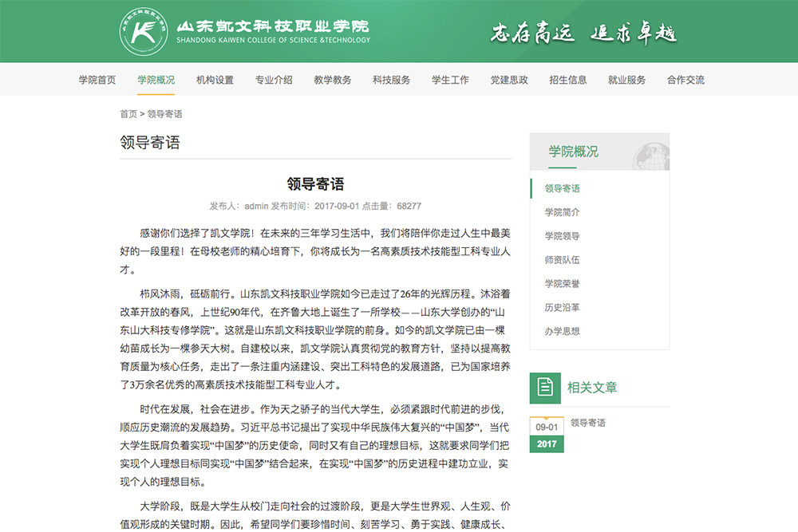The width and height of the screenshot is (798, 532).
Task: Click the 首页 breadcrumb link
Action: coord(128,114)
